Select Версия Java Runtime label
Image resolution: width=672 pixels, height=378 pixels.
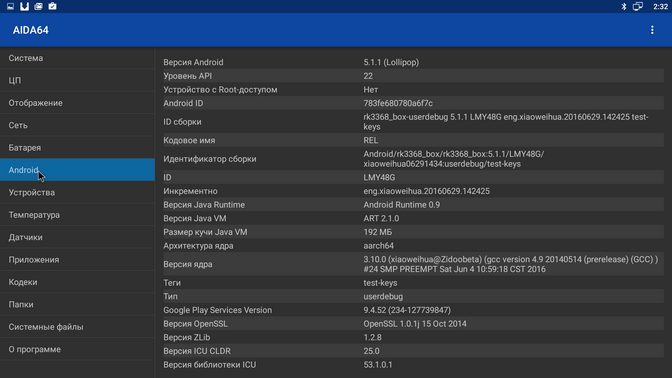[204, 205]
